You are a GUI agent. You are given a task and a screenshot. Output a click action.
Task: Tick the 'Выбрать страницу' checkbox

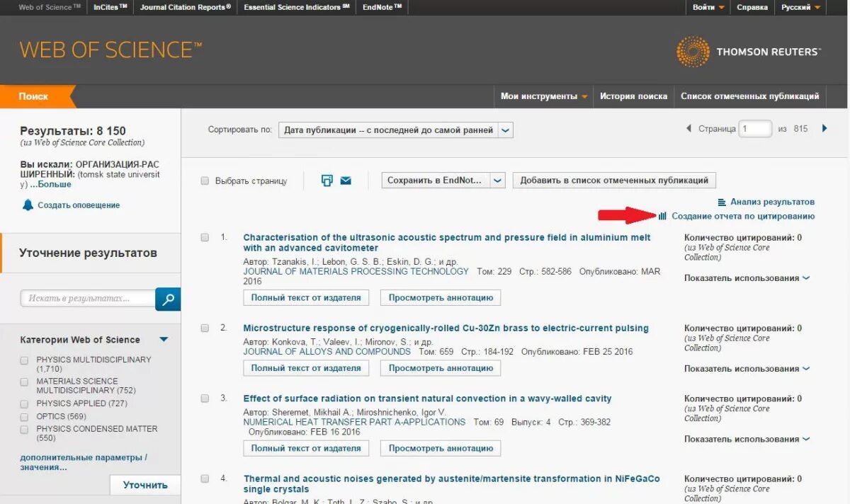click(x=205, y=181)
